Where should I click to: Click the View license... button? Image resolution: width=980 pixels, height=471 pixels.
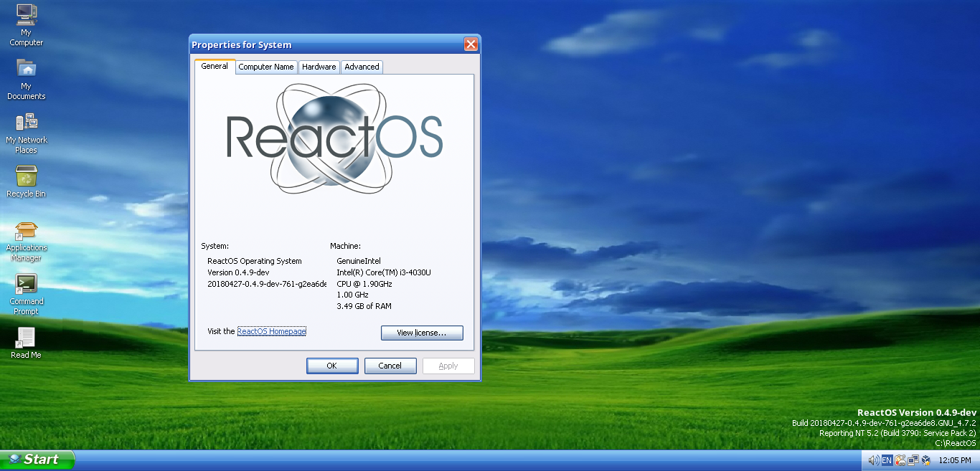422,333
